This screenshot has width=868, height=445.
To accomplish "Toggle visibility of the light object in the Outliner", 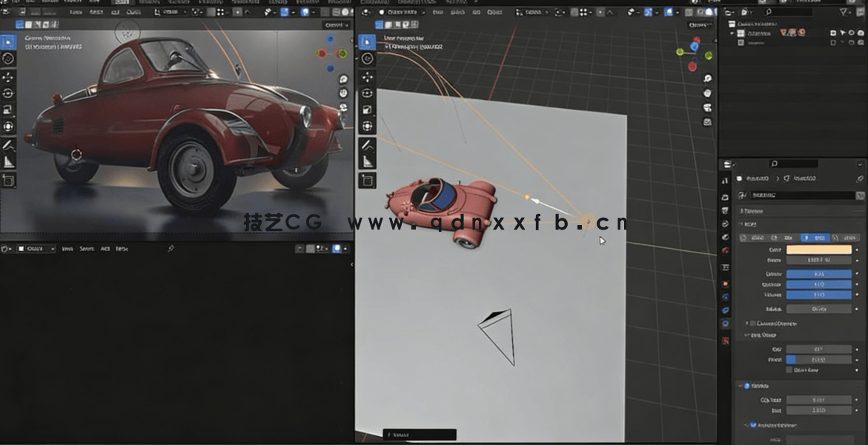I will (851, 42).
